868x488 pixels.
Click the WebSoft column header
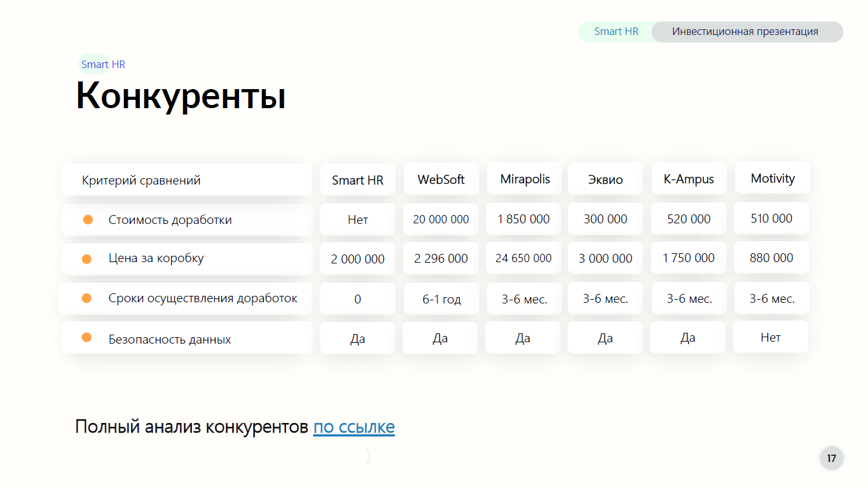click(x=441, y=179)
